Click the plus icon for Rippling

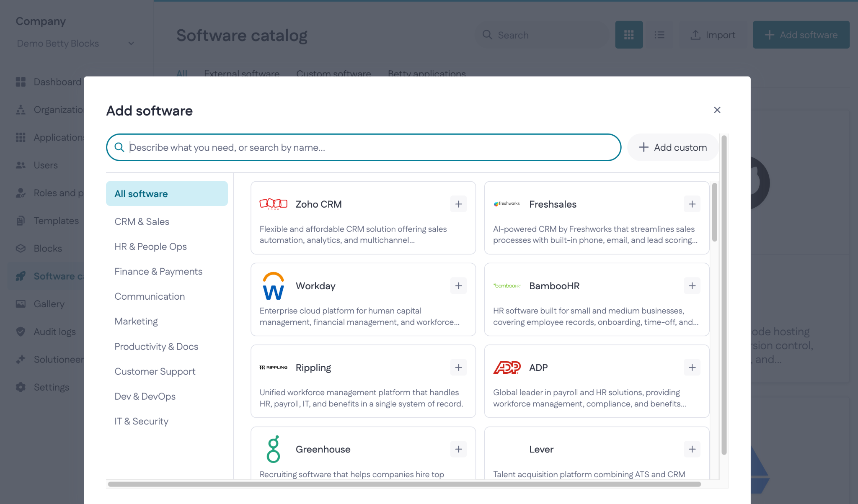pos(458,368)
